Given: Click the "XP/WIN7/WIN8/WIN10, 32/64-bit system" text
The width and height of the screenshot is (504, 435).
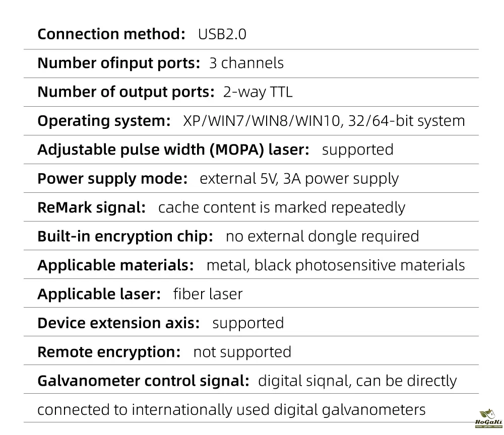Looking at the screenshot, I should 324,121.
